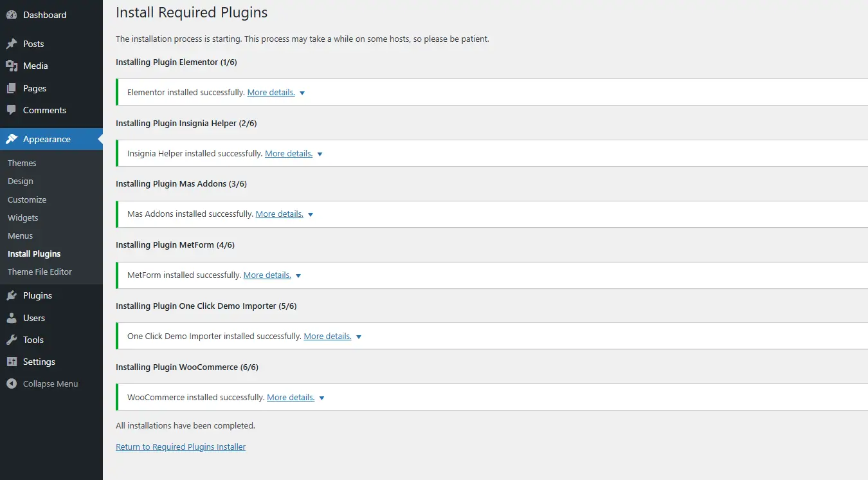Screen dimensions: 868x480
Task: Open More details link for Mas Addons
Action: pyautogui.click(x=280, y=214)
